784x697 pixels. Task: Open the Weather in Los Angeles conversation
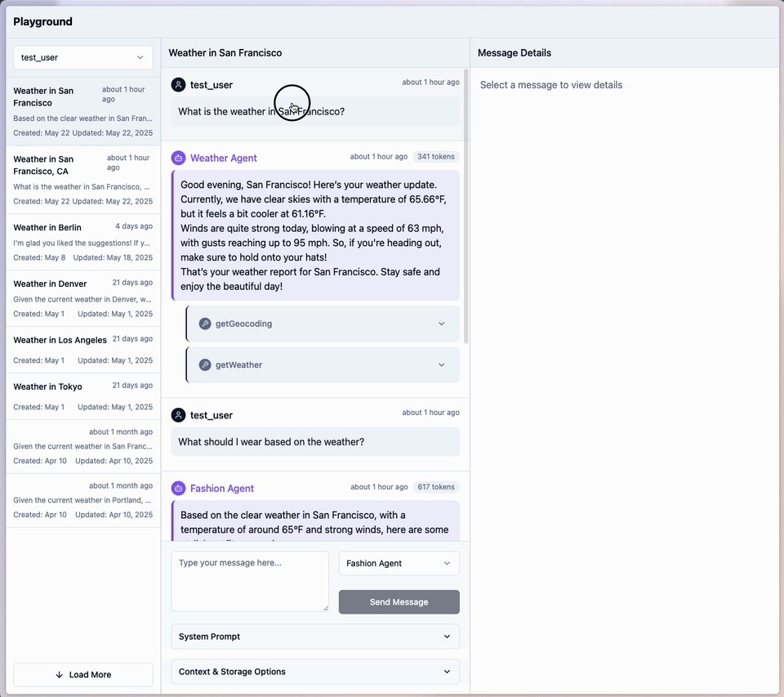tap(83, 350)
